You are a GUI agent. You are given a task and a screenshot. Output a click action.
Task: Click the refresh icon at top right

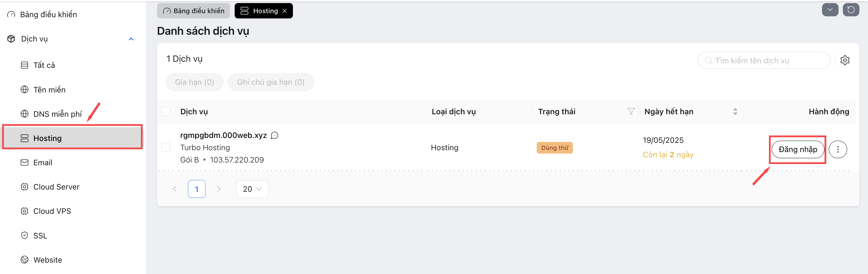point(851,10)
